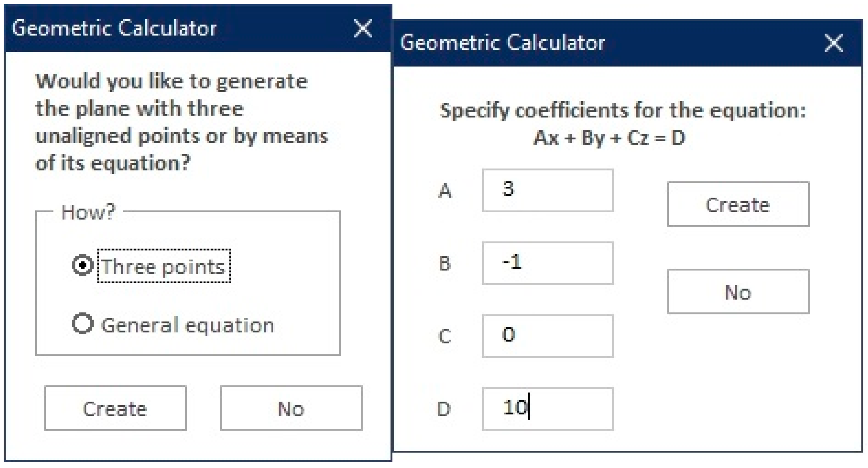Focus the coefficient D field containing 10
Viewport: 868px width, 468px height.
click(548, 409)
